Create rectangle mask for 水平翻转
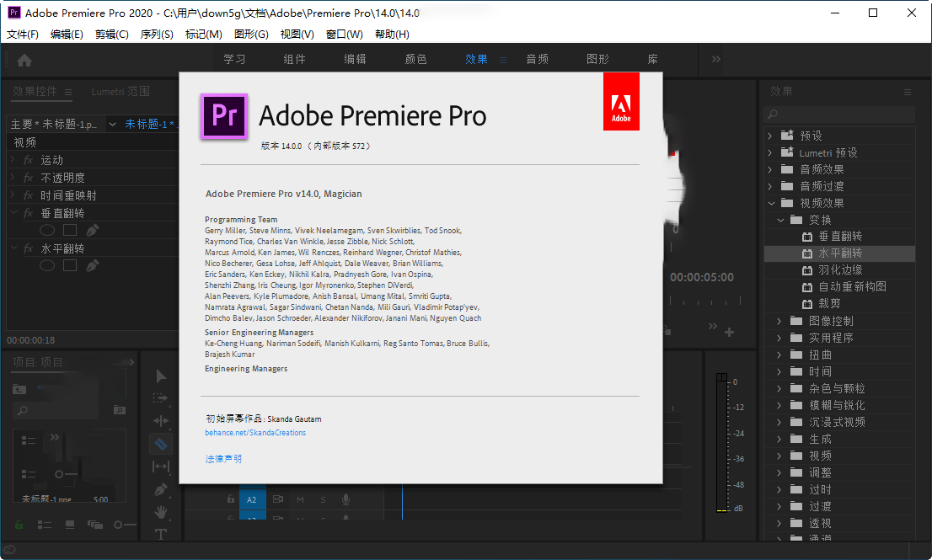The image size is (932, 560). click(70, 265)
